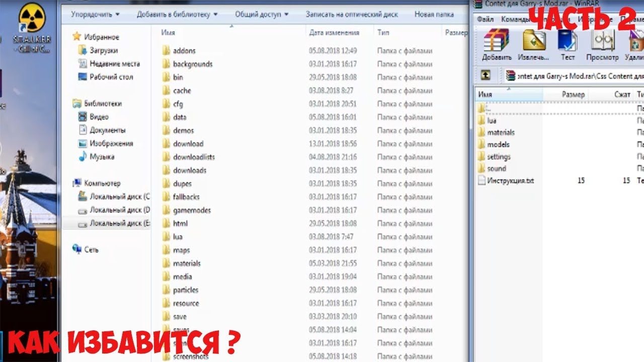This screenshot has width=644, height=362.
Task: Select the cache folder icon in Explorer
Action: pyautogui.click(x=166, y=90)
